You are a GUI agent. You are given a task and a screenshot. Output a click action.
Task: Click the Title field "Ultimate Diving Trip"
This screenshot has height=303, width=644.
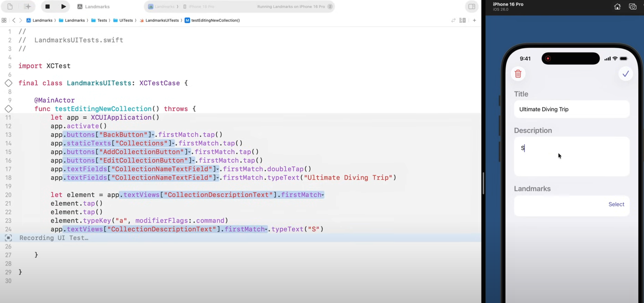(x=571, y=109)
